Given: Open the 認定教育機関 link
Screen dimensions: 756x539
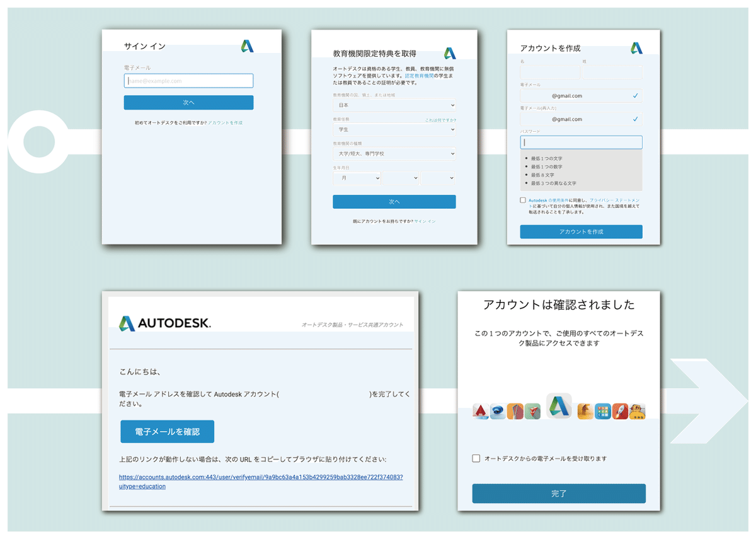Looking at the screenshot, I should click(419, 76).
